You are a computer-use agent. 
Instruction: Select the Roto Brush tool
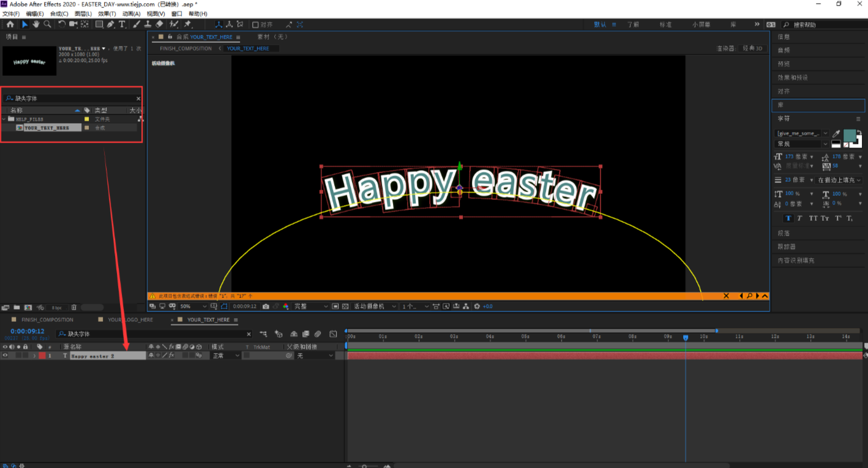coord(174,24)
